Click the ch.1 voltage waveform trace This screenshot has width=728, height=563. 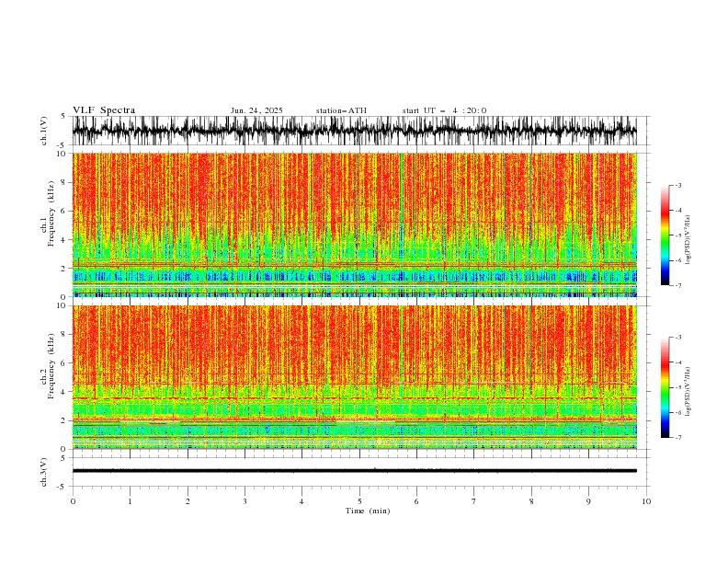354,131
